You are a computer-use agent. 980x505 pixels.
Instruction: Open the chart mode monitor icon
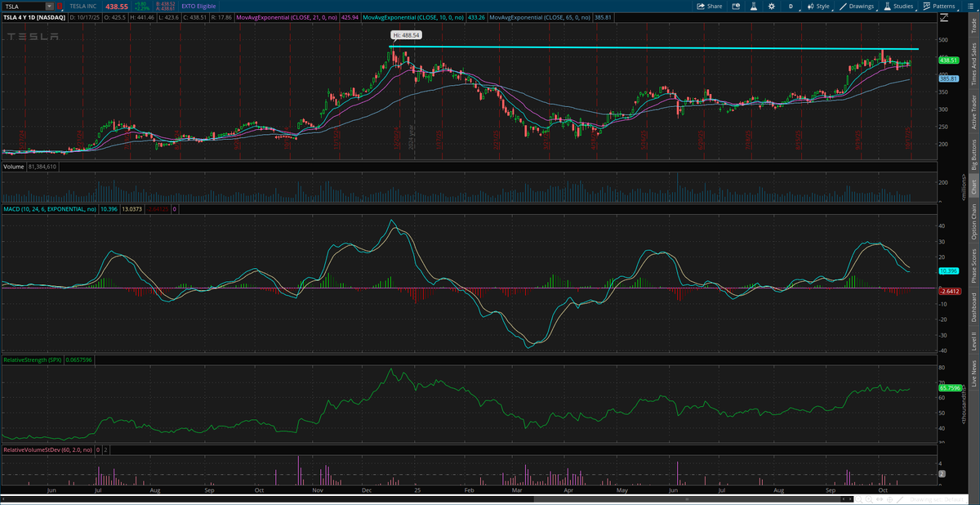(x=734, y=6)
